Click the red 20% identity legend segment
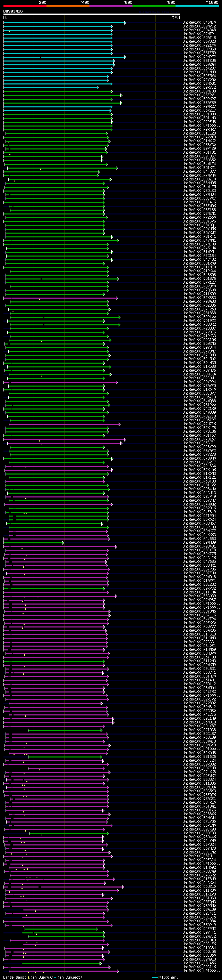This screenshot has height=980, width=222. (25, 6)
